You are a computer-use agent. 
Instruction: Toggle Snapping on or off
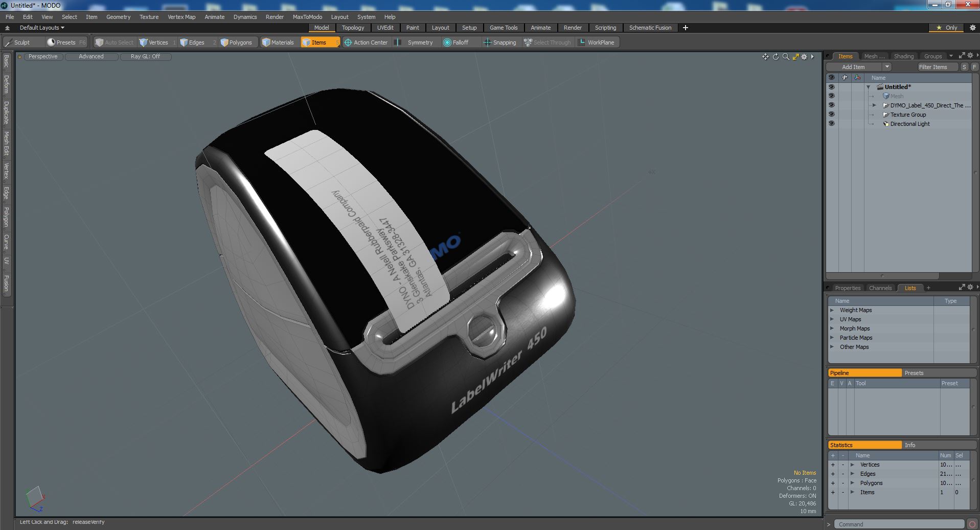tap(500, 42)
